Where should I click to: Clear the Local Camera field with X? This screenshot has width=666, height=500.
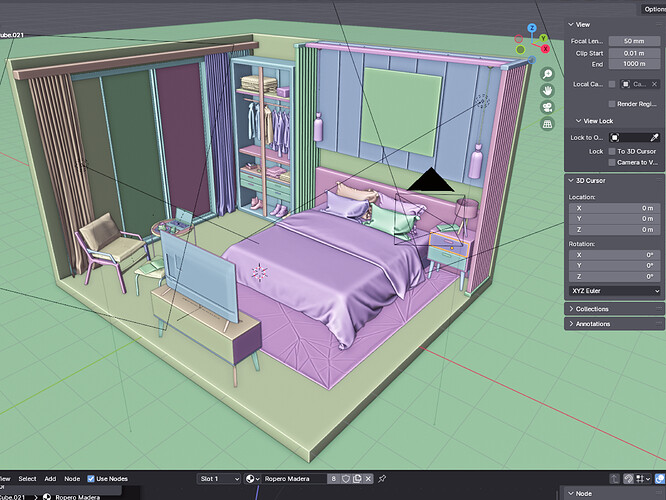655,84
